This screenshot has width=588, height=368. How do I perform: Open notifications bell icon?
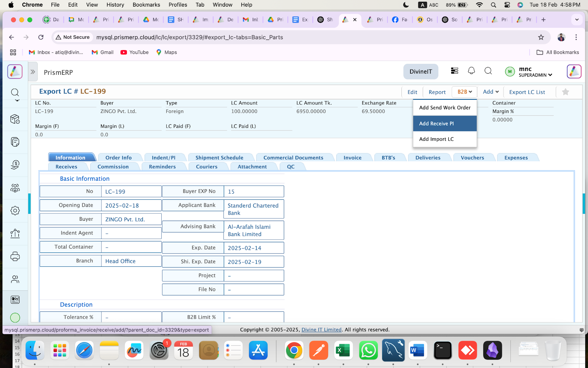pyautogui.click(x=472, y=71)
